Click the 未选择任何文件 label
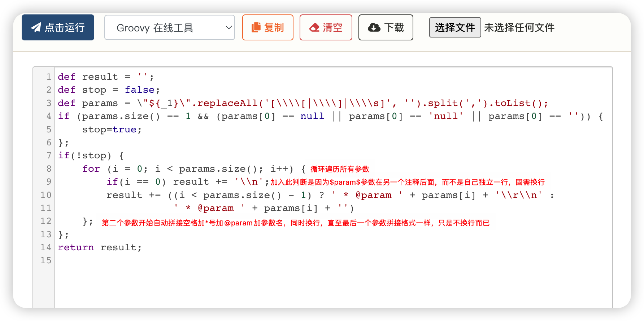Image resolution: width=644 pixels, height=321 pixels. 519,27
